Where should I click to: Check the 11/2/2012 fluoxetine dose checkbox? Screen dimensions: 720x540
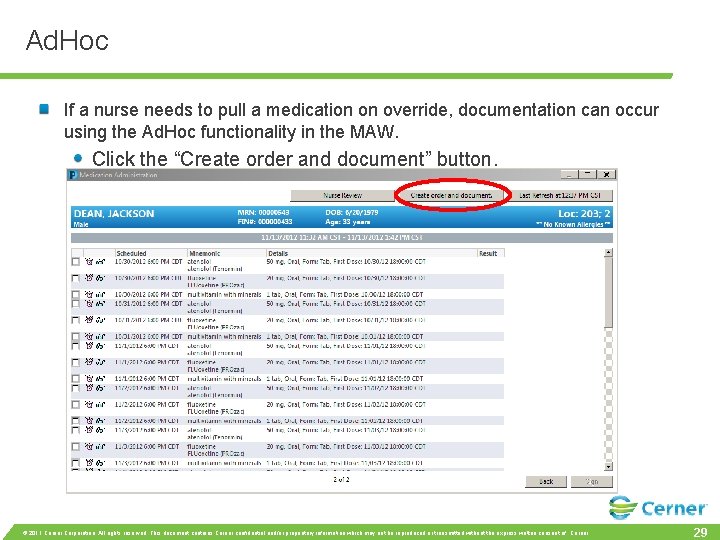tap(76, 405)
